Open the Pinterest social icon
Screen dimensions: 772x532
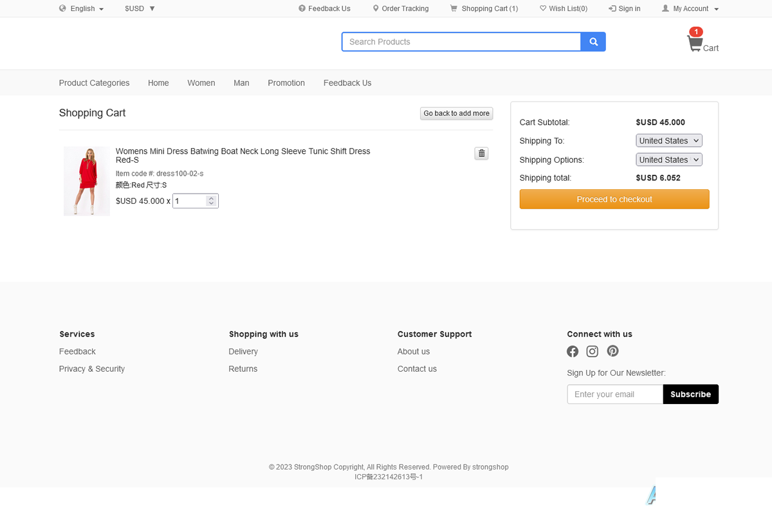click(612, 351)
